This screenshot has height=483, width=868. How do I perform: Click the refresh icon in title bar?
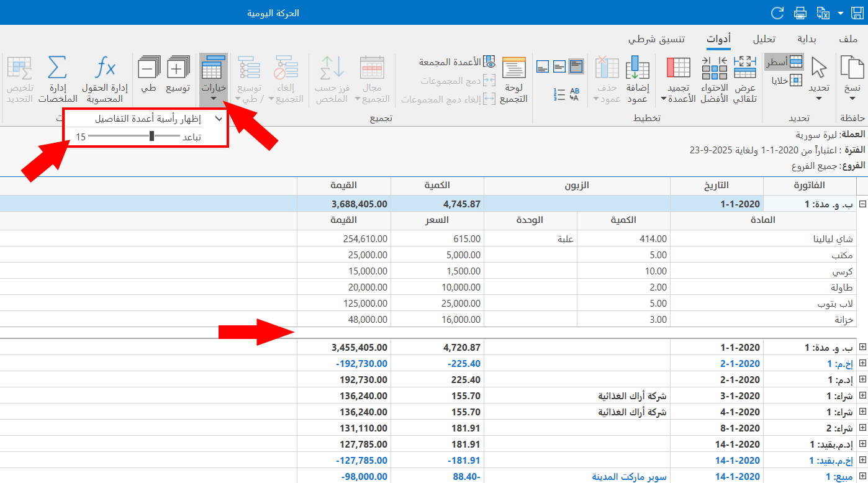tap(777, 13)
